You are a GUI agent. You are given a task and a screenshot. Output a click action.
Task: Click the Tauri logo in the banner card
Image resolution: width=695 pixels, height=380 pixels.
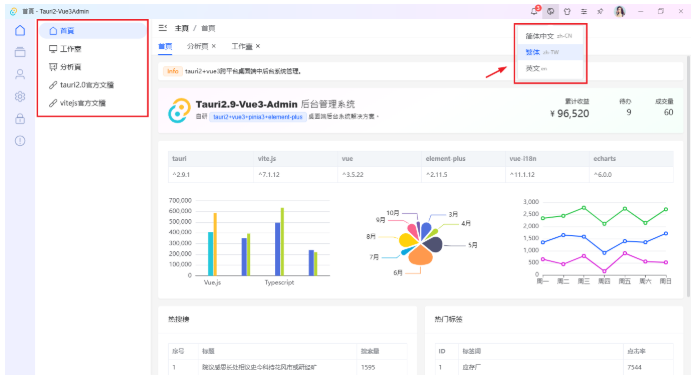coord(180,110)
